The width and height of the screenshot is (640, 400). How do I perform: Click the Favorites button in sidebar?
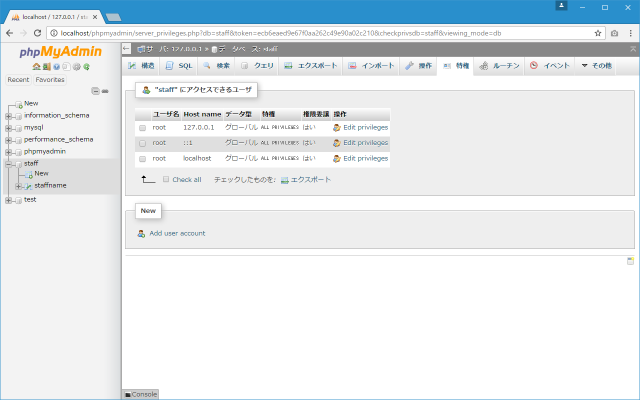50,80
